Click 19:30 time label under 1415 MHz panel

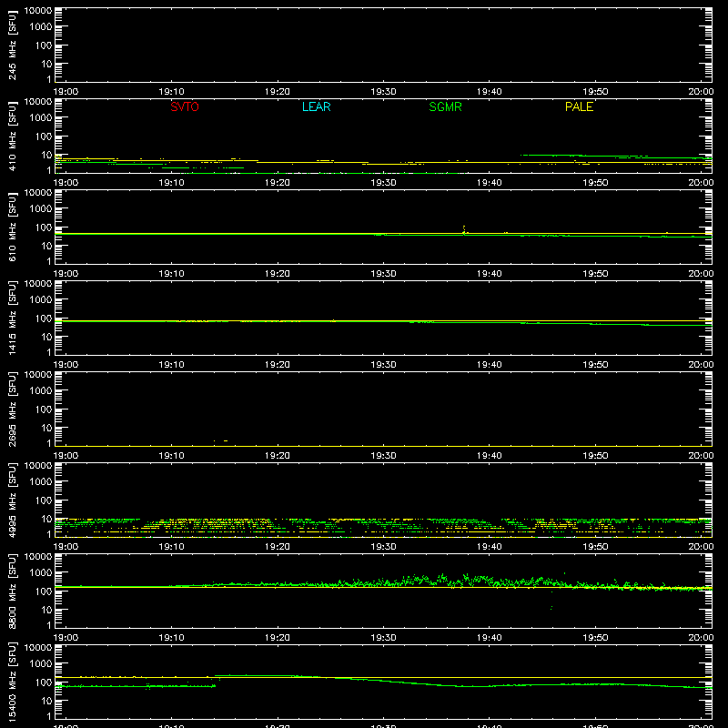point(383,365)
